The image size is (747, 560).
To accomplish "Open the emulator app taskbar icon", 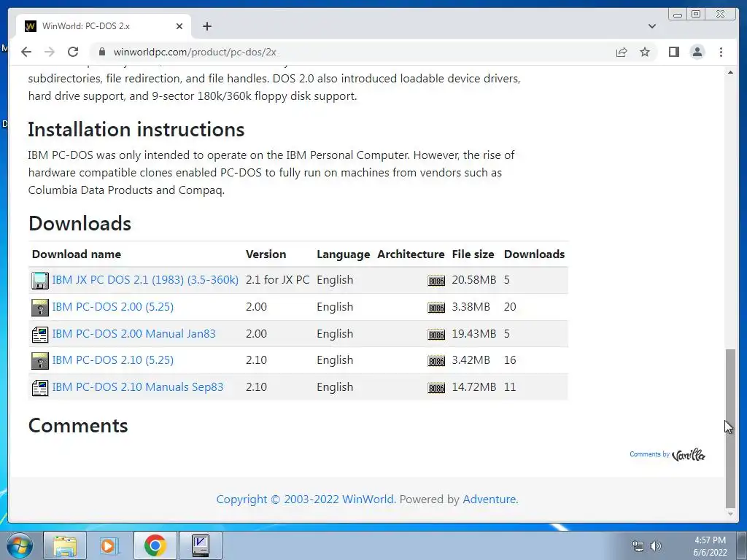I will 200,545.
